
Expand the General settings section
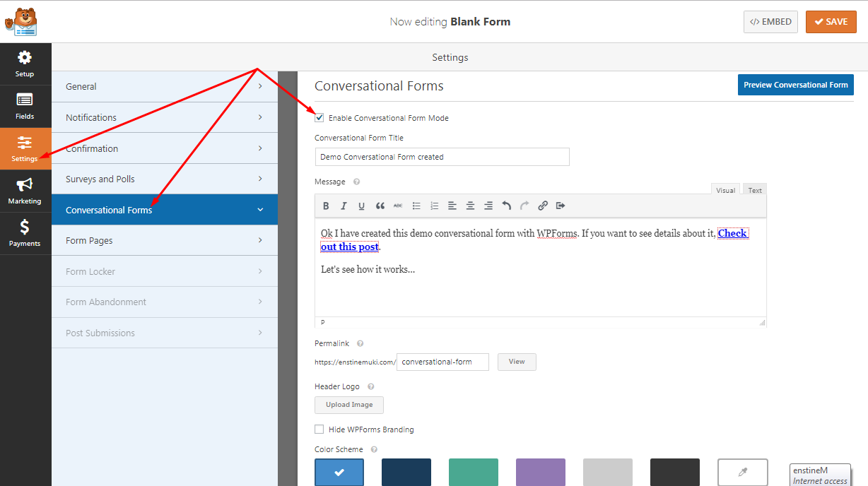pyautogui.click(x=165, y=86)
